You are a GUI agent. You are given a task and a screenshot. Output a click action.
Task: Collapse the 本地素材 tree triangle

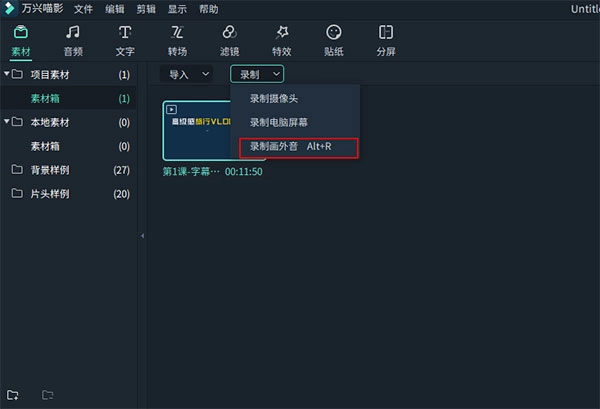[x=7, y=121]
